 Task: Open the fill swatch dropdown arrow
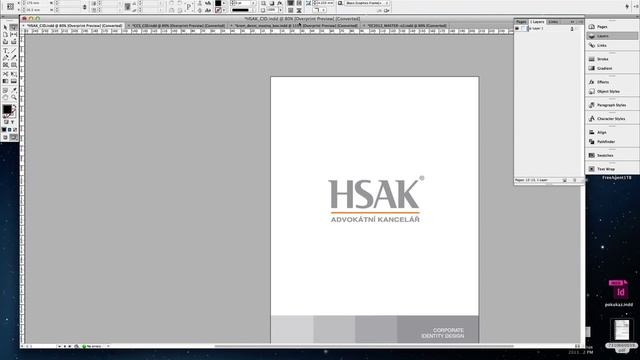click(x=224, y=3)
